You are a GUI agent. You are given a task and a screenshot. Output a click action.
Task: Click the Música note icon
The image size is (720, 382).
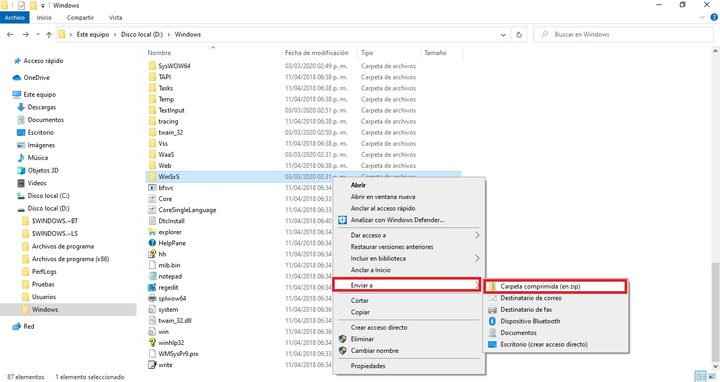tap(21, 157)
